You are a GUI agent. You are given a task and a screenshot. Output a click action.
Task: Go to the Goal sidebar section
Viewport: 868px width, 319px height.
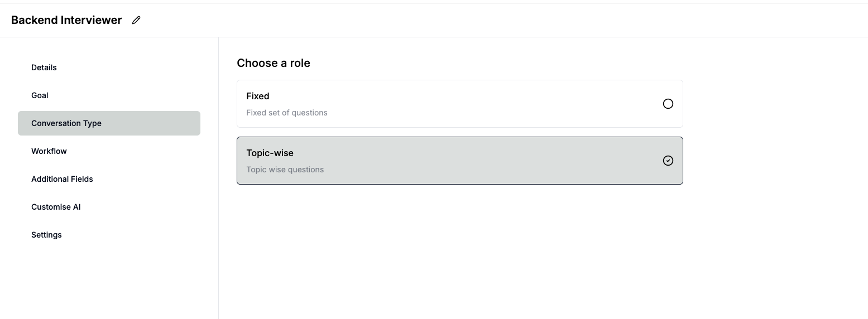[x=40, y=95]
